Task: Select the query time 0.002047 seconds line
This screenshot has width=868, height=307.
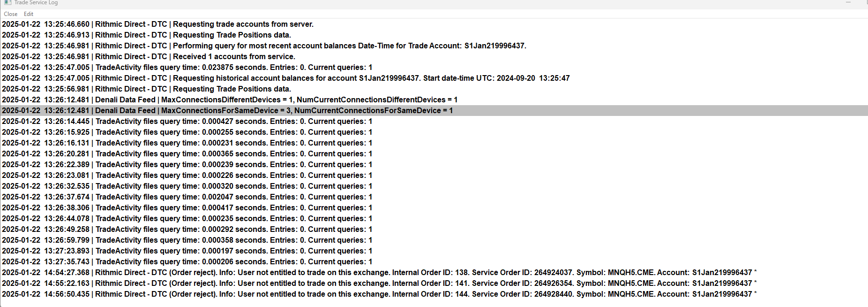Action: 434,197
